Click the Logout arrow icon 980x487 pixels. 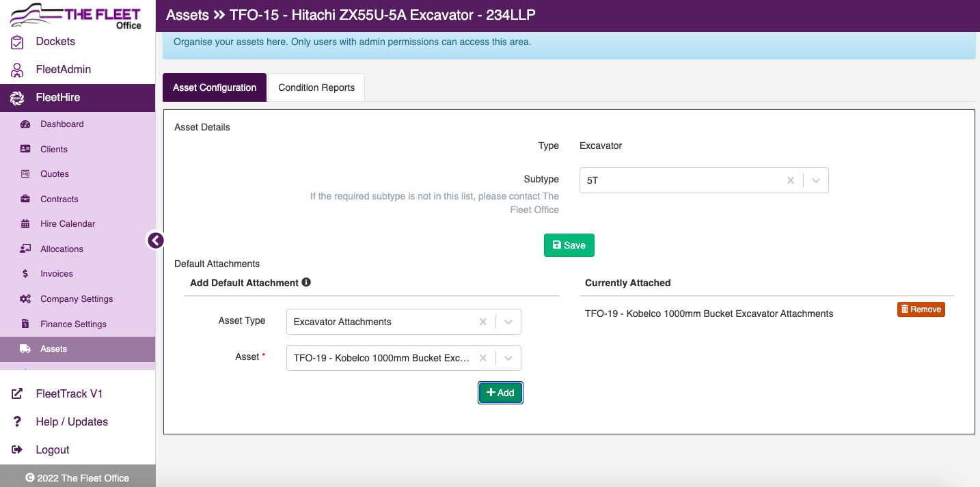coord(17,450)
